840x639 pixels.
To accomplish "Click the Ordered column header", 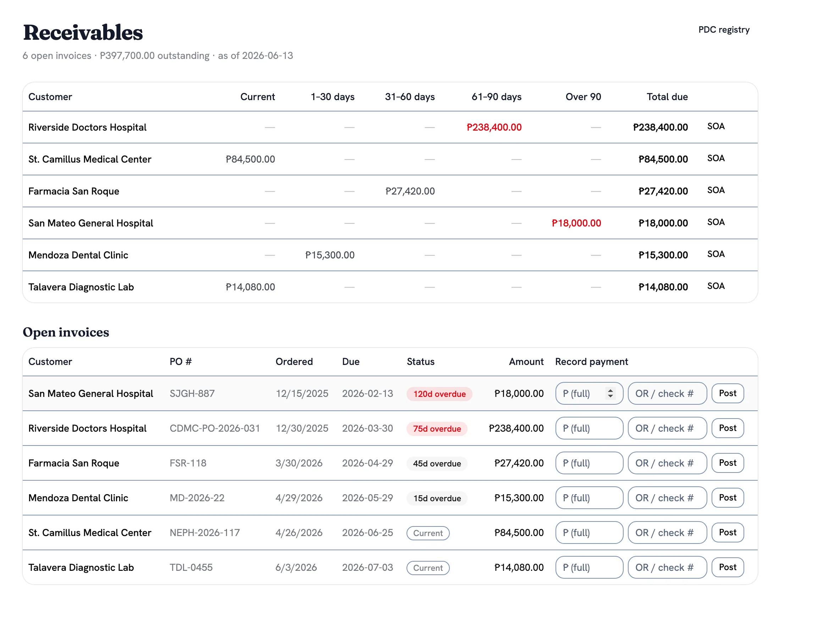I will pyautogui.click(x=294, y=361).
